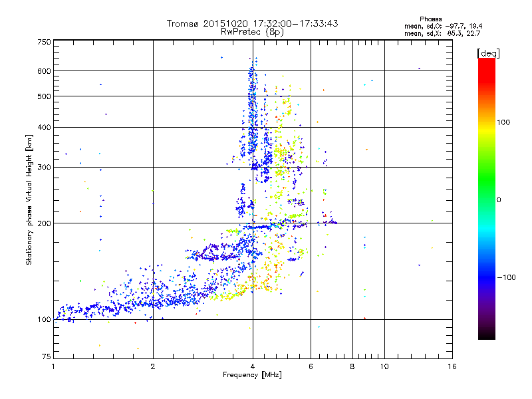
Task: Click the colorbar label '-100'
Action: (506, 277)
